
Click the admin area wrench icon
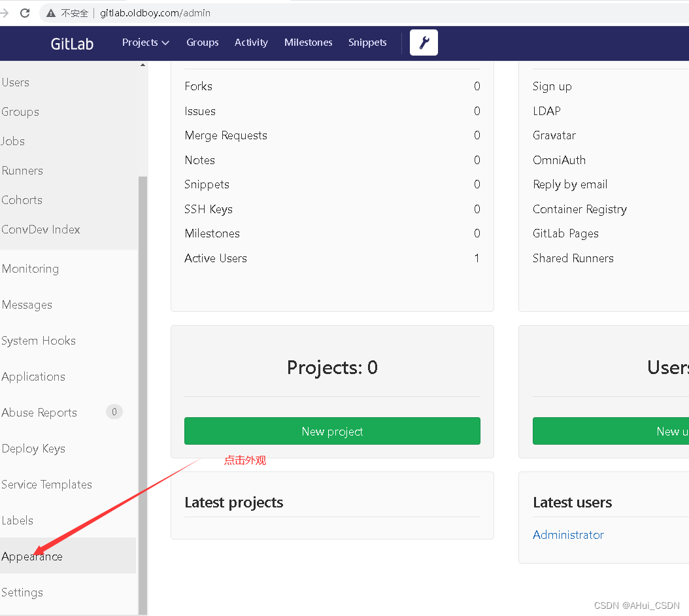click(424, 43)
